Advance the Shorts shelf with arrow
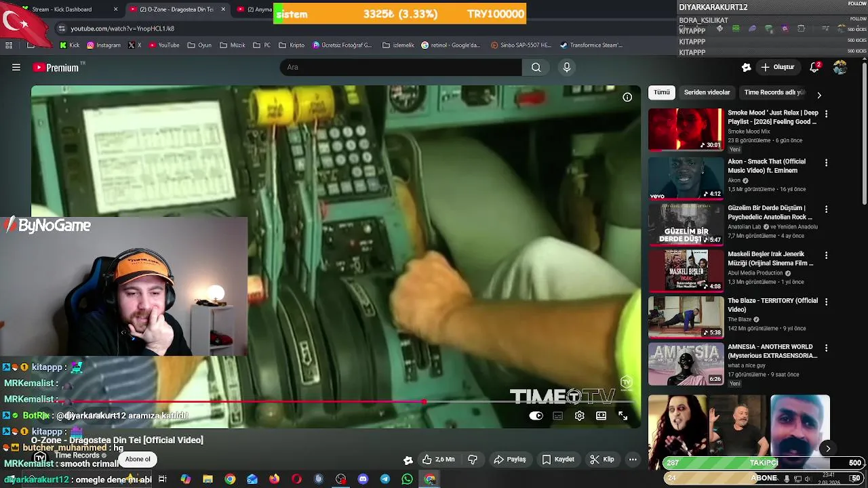This screenshot has width=868, height=488. (828, 449)
